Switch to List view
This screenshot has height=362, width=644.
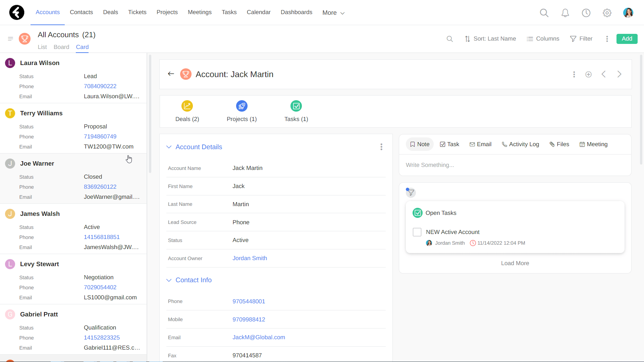click(42, 47)
